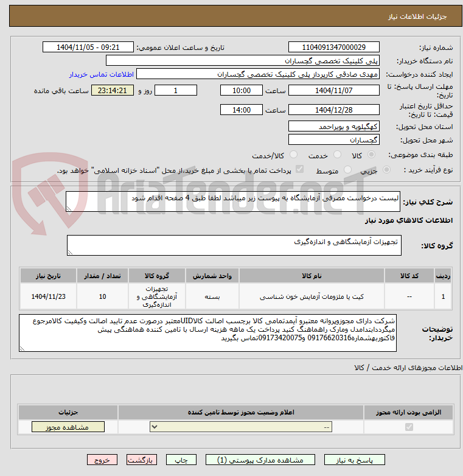The width and height of the screenshot is (463, 476).
Task: Click the جزئیات اطلاعات نیاز page title
Action: [417, 16]
